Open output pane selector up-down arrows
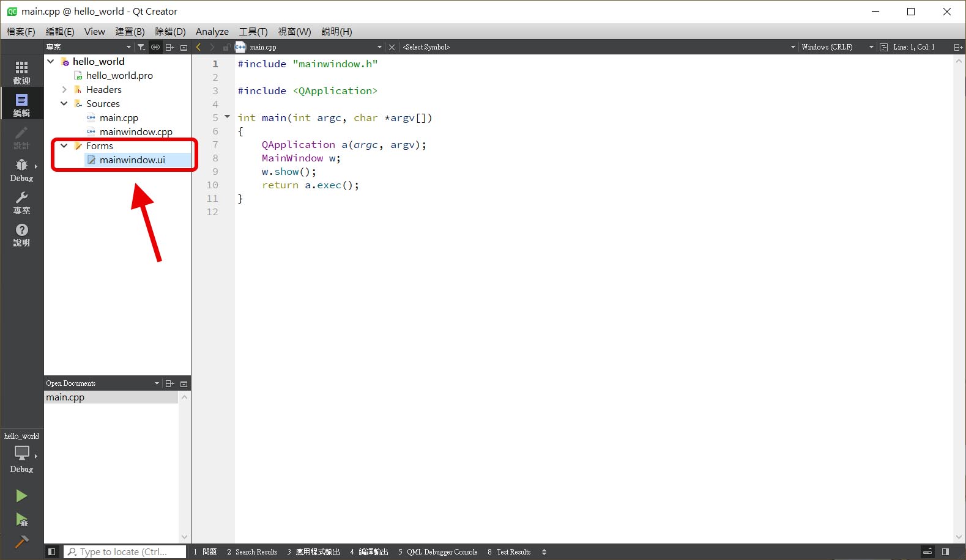 point(544,551)
